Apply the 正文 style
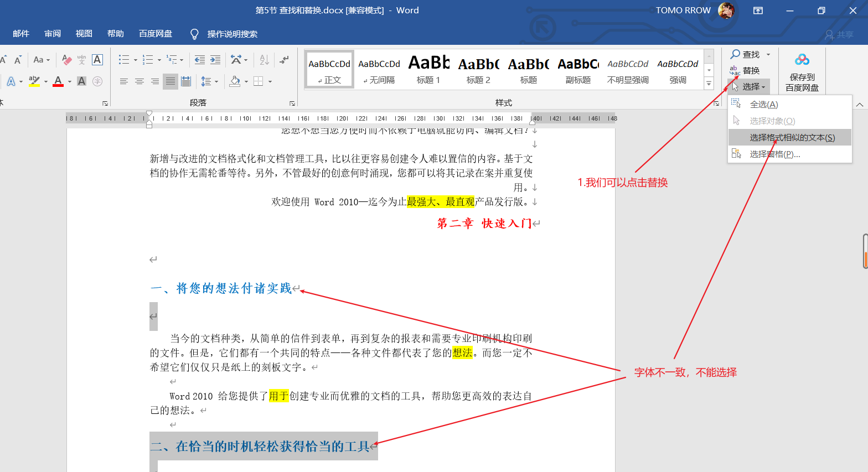The image size is (868, 472). coord(329,70)
